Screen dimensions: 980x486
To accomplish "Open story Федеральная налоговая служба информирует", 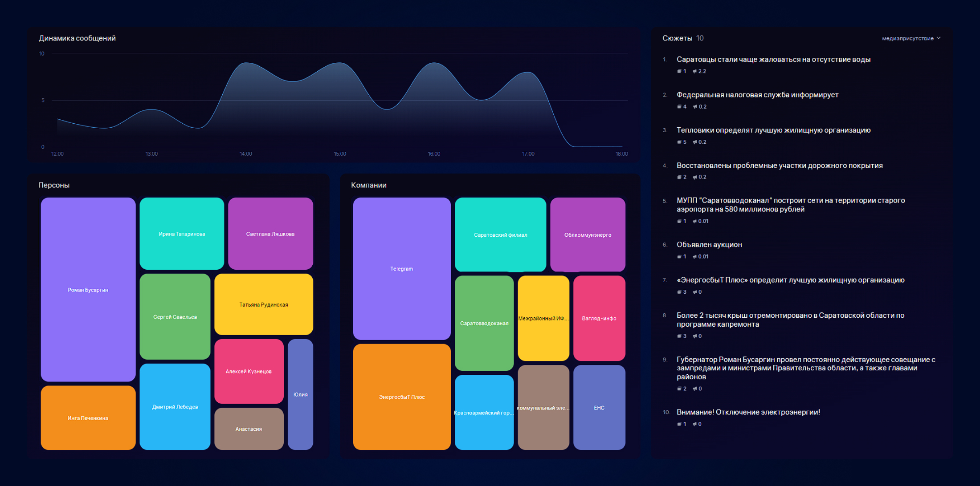I will tap(757, 95).
